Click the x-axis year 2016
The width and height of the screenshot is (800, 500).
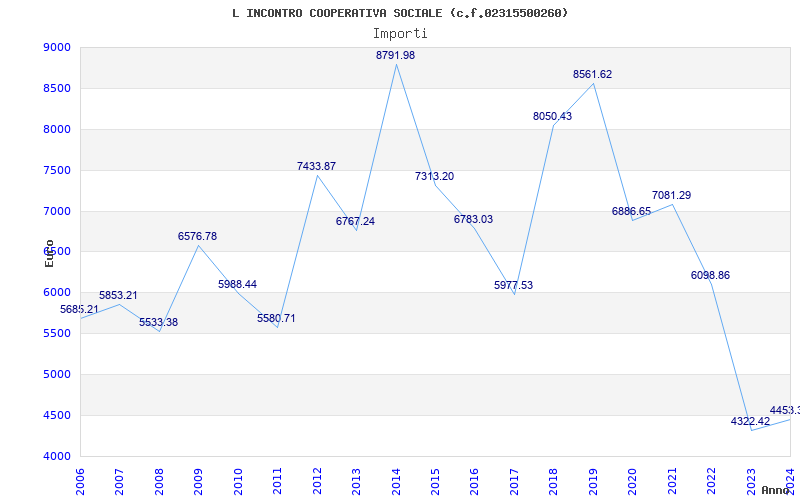tap(474, 481)
